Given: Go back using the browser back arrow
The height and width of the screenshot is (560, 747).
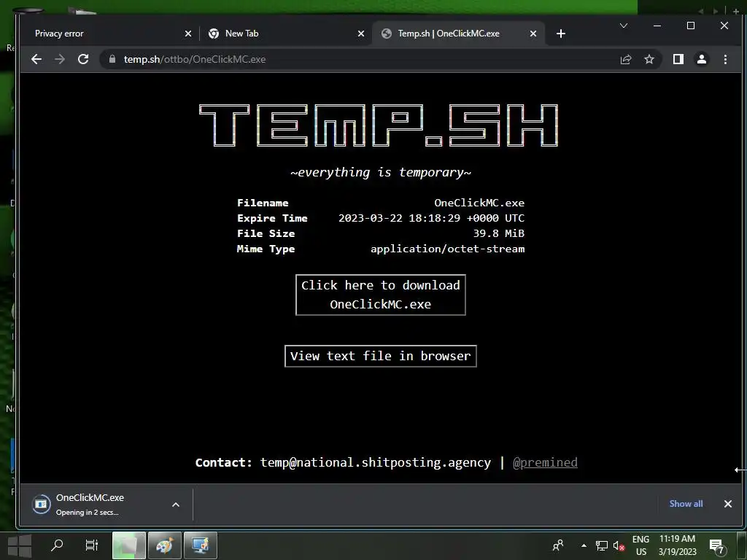Looking at the screenshot, I should 36,59.
